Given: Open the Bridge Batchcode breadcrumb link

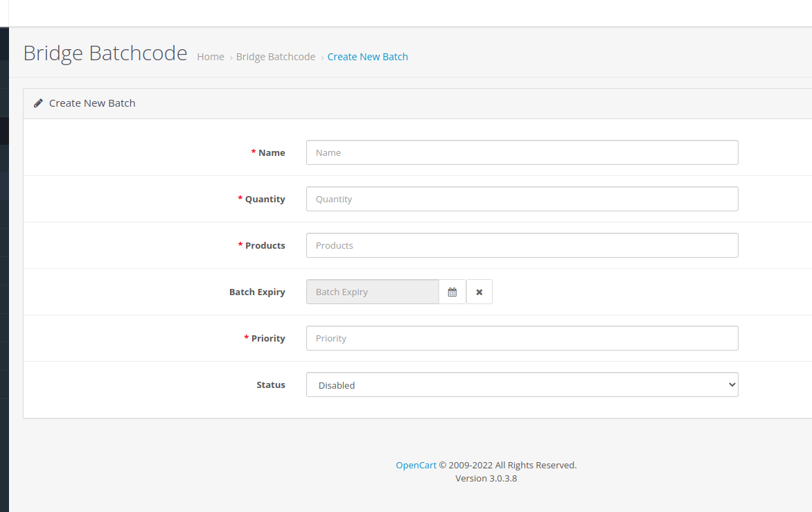Looking at the screenshot, I should [x=276, y=57].
